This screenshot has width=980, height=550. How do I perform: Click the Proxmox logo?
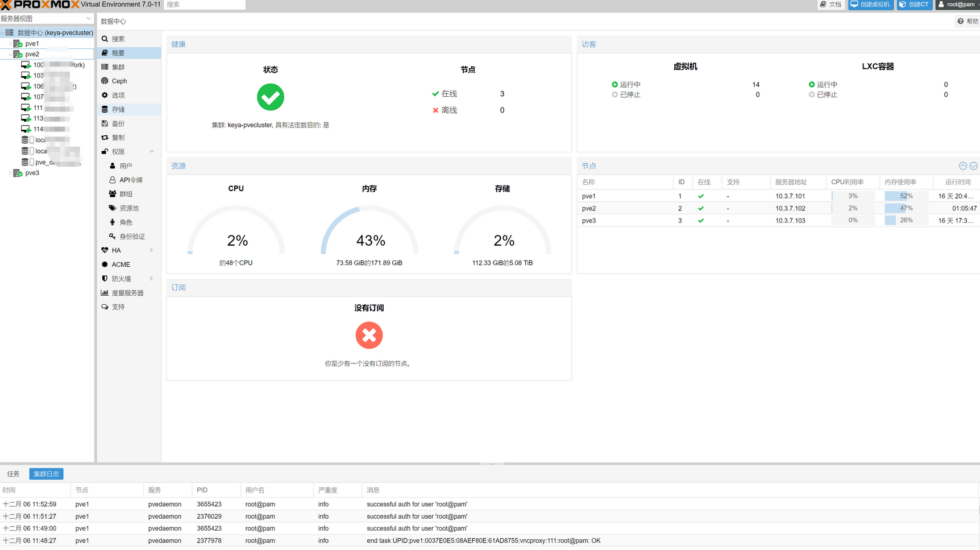tap(40, 5)
